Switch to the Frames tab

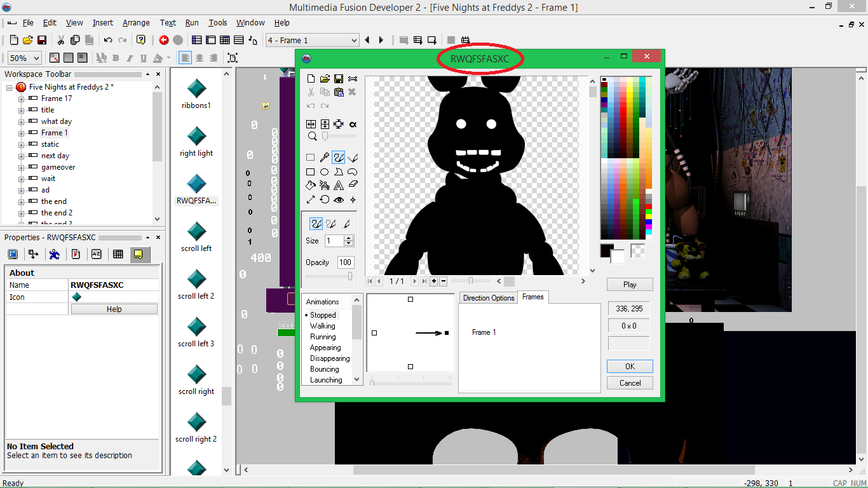[533, 297]
